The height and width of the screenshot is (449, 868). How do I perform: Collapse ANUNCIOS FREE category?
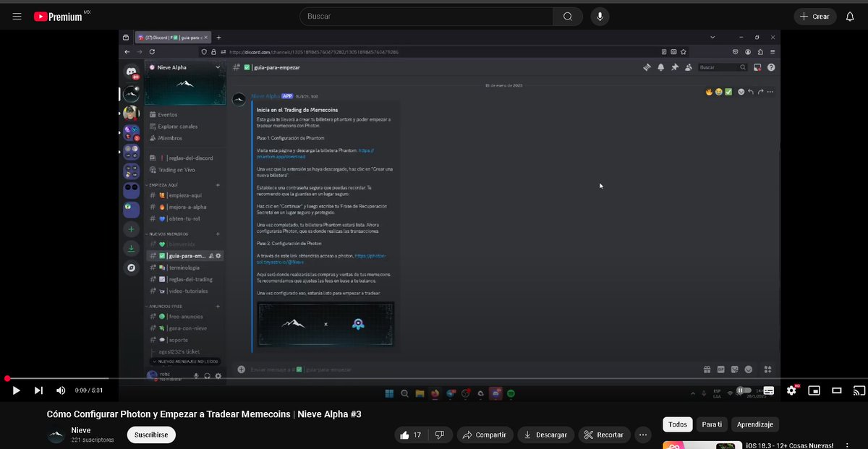click(166, 307)
